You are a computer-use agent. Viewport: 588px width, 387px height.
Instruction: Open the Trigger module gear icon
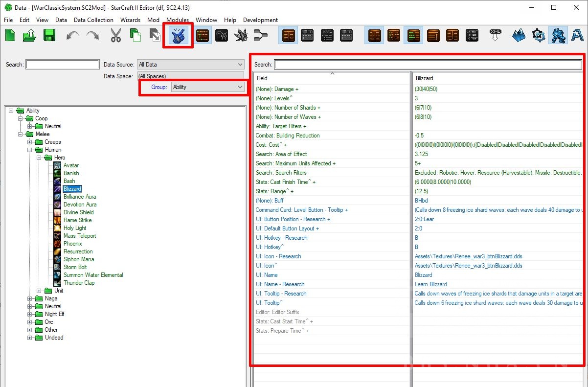[538, 36]
